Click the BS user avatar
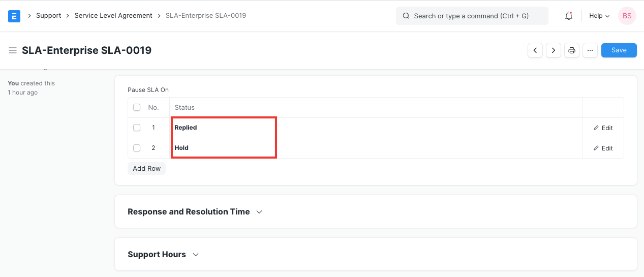The height and width of the screenshot is (277, 644). point(627,16)
